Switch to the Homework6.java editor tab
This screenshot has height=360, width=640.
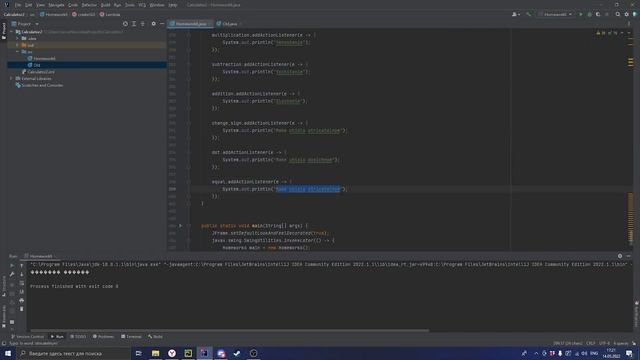tap(191, 24)
